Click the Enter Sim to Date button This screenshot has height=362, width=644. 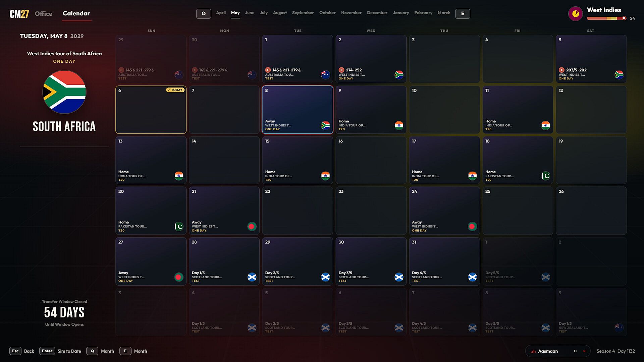click(x=60, y=351)
